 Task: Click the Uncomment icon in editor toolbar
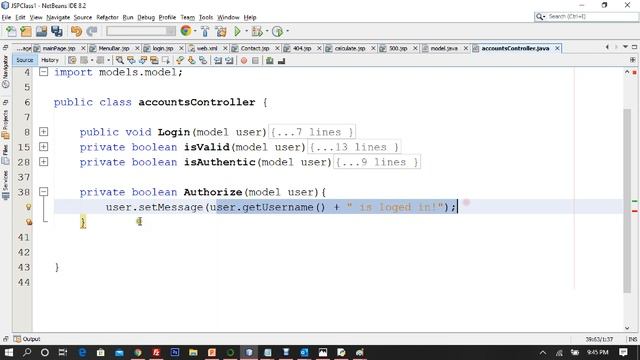(281, 60)
